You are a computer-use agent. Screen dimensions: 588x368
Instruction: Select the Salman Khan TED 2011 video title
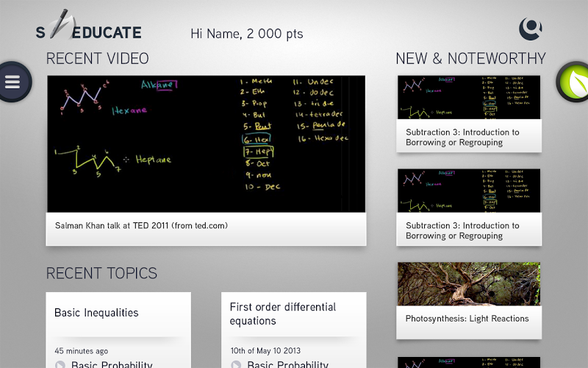[141, 226]
